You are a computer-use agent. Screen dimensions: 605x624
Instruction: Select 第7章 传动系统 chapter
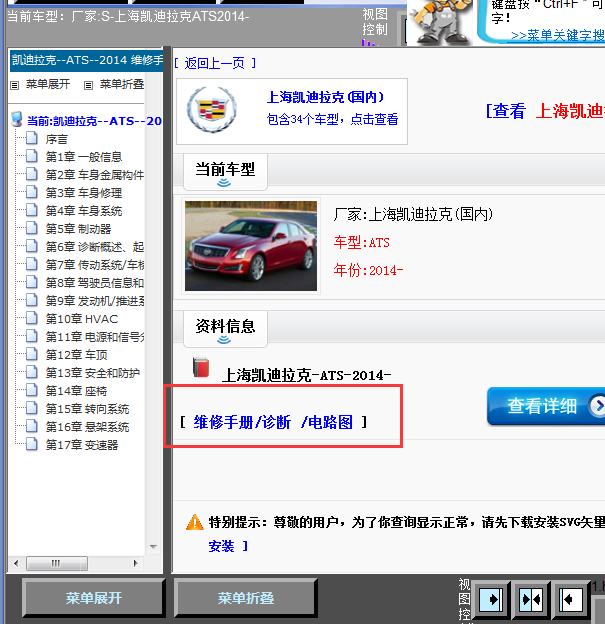click(95, 265)
